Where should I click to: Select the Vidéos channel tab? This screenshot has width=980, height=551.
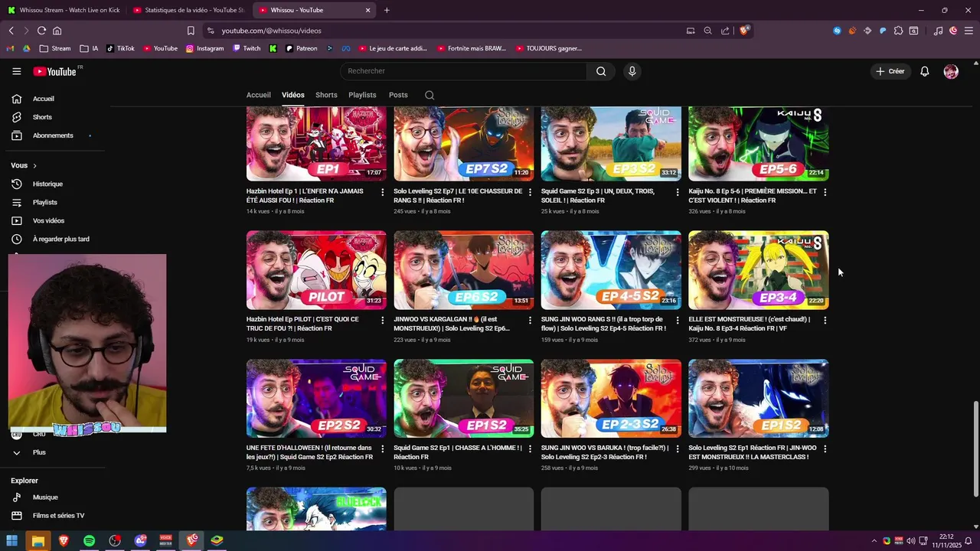click(x=293, y=95)
